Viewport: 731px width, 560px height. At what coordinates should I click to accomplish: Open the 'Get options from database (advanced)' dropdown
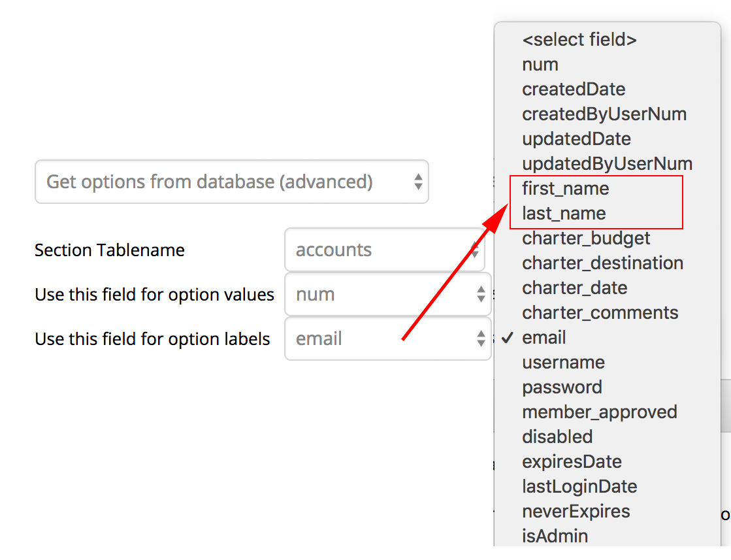[231, 182]
